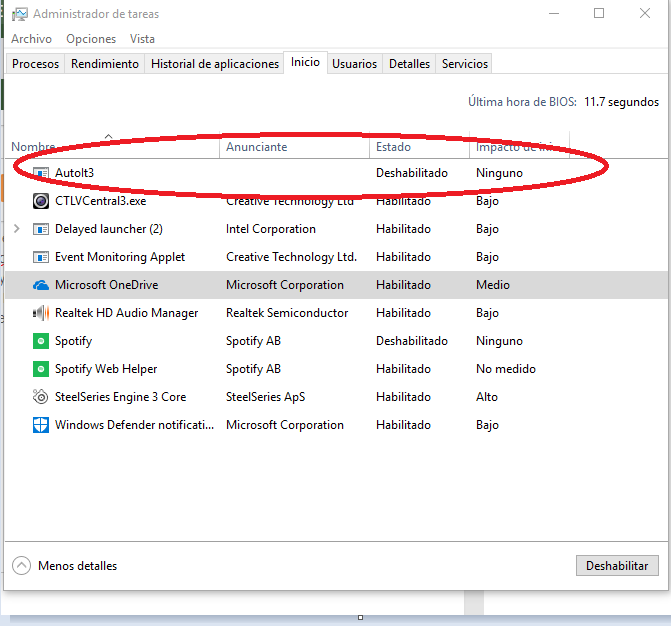Maximize the Administrador de tareas window
The image size is (671, 626).
[x=599, y=13]
